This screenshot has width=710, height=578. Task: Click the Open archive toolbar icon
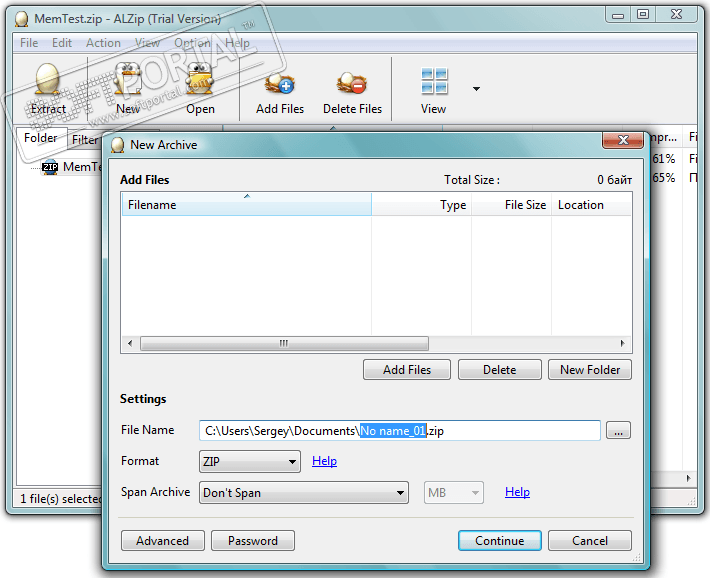[x=200, y=79]
